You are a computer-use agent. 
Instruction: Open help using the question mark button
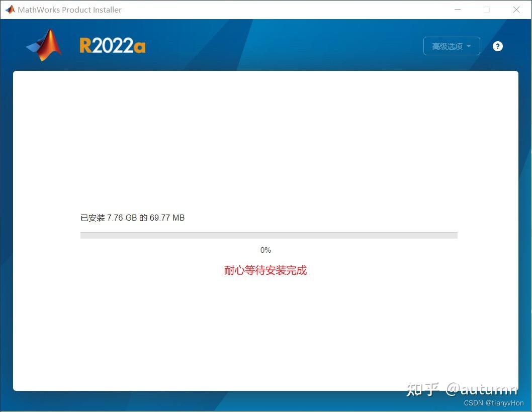pyautogui.click(x=497, y=46)
